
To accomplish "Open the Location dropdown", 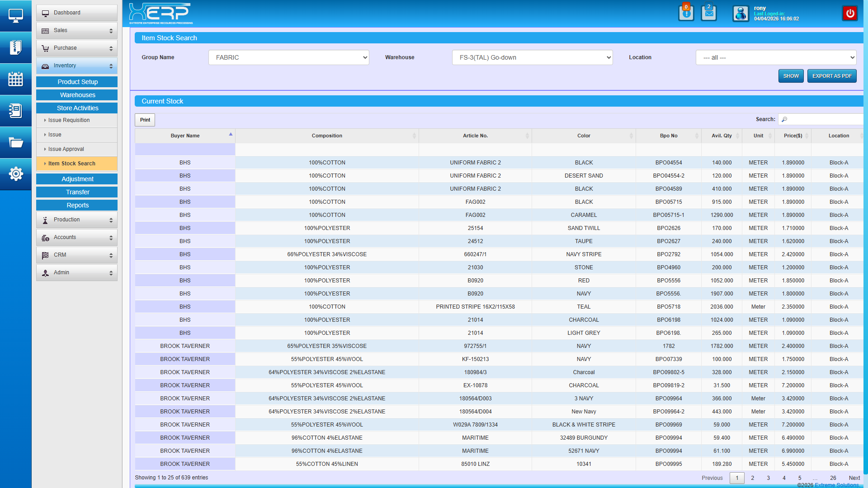I will (x=776, y=57).
